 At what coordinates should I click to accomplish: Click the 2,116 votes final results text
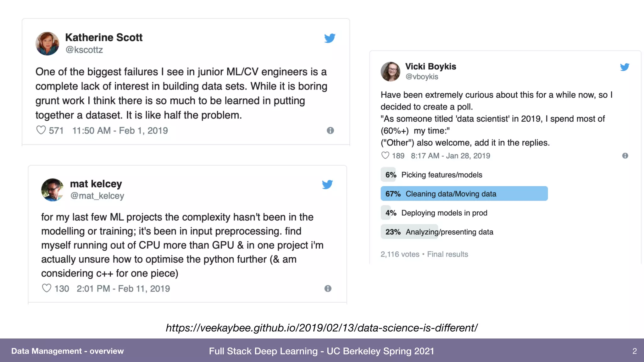(x=424, y=254)
